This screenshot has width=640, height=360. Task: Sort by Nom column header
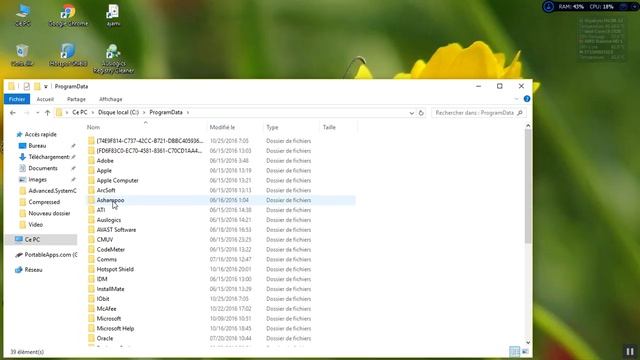coord(146,127)
